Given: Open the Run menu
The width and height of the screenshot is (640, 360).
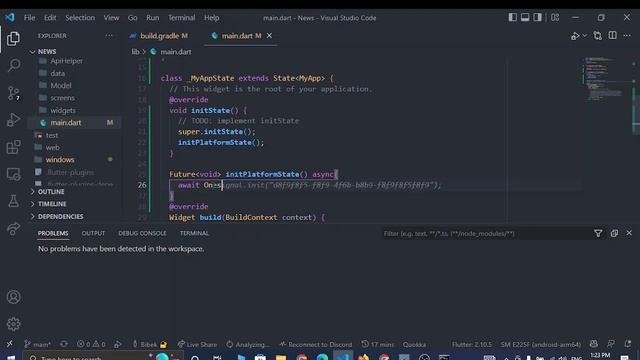Looking at the screenshot, I should (x=153, y=18).
